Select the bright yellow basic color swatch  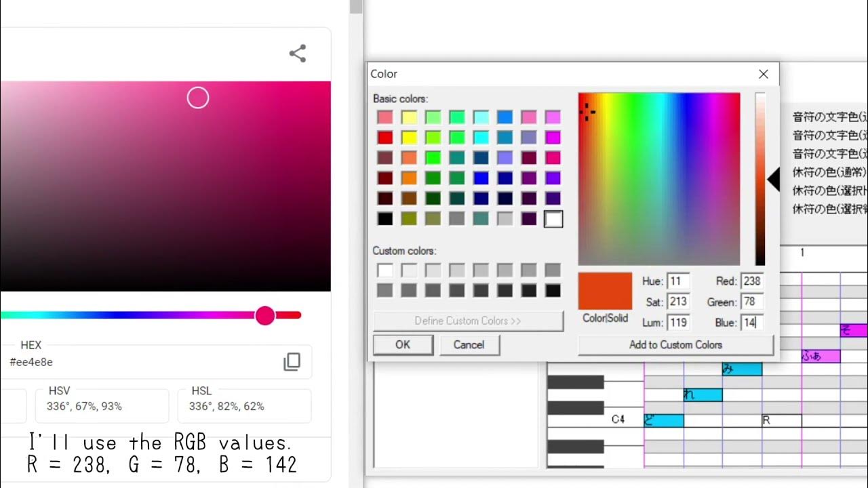(409, 138)
